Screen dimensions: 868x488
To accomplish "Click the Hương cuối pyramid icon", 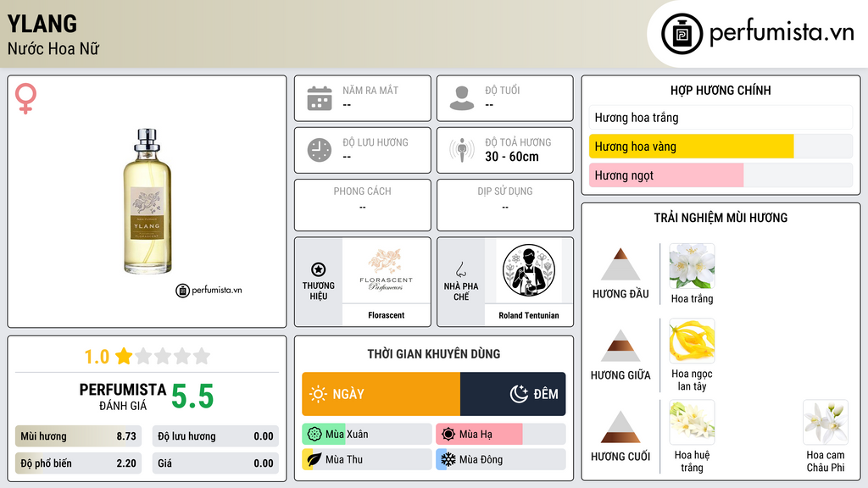I will pos(620,427).
